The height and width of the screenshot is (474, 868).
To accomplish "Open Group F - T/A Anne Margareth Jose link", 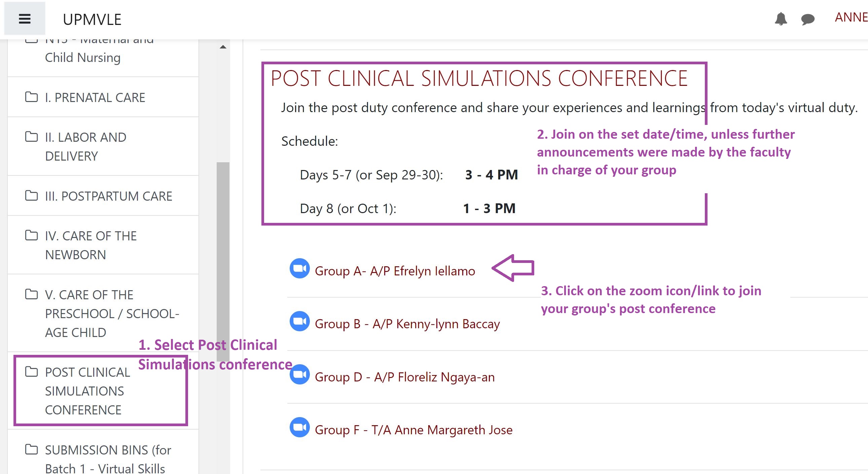I will (x=414, y=430).
